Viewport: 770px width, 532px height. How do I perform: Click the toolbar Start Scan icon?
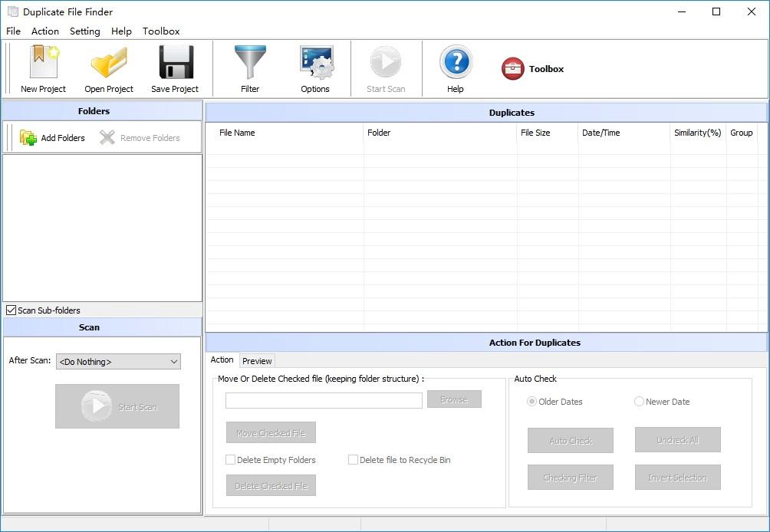[x=386, y=62]
